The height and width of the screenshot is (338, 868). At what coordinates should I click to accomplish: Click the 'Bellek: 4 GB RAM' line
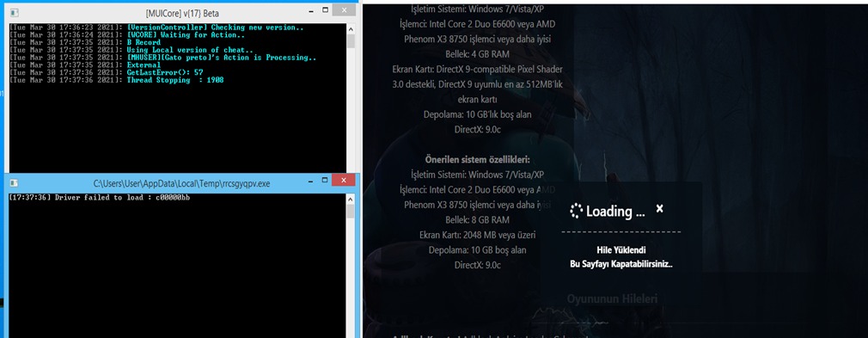[477, 54]
